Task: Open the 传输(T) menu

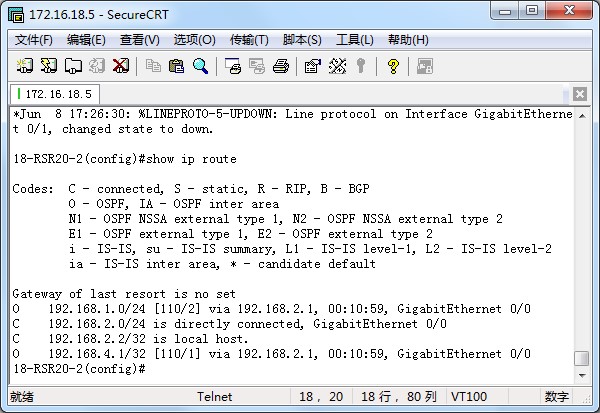Action: pyautogui.click(x=249, y=40)
